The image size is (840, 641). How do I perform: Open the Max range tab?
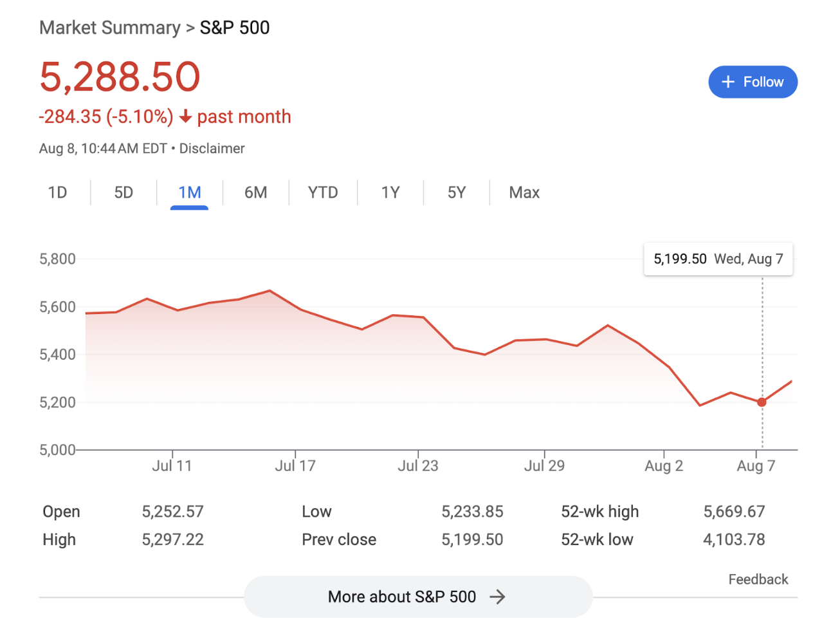(x=524, y=192)
